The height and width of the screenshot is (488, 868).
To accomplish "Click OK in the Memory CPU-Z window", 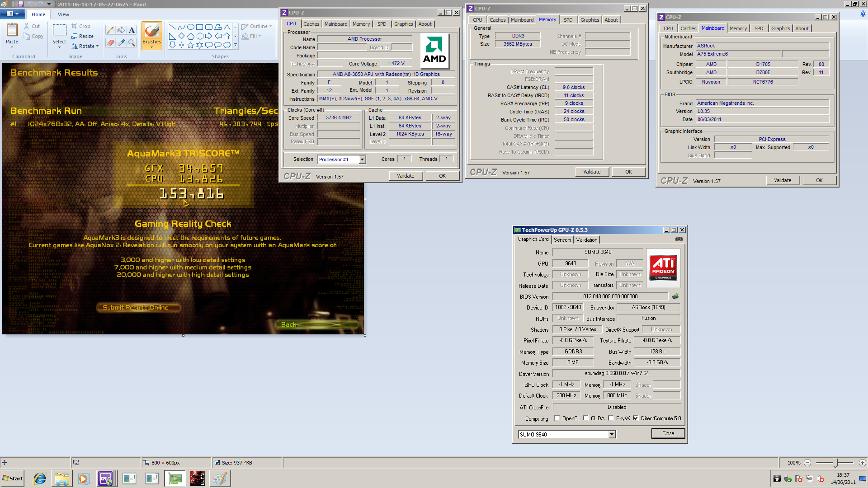I will [628, 172].
